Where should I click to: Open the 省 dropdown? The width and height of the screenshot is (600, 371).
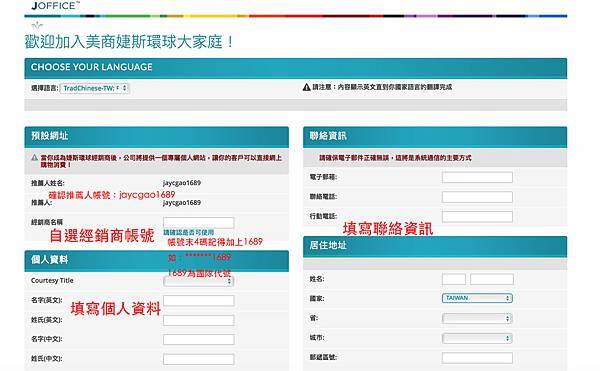[x=477, y=318]
